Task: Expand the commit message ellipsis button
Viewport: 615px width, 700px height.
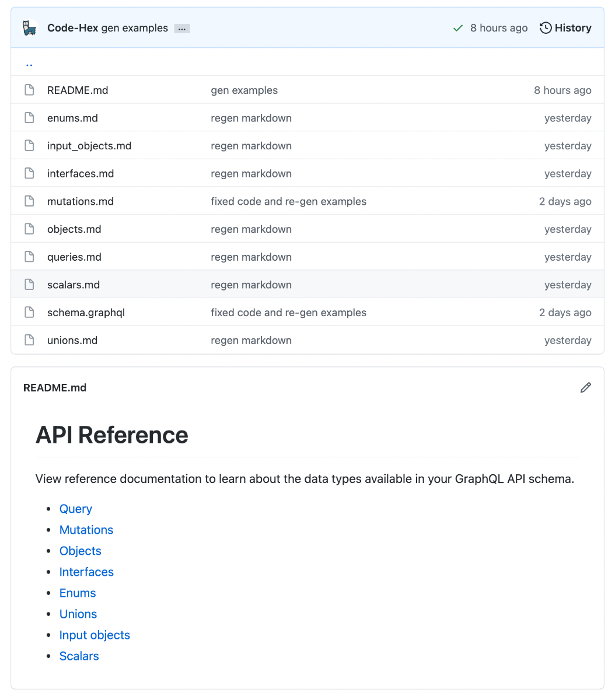Action: click(x=182, y=29)
